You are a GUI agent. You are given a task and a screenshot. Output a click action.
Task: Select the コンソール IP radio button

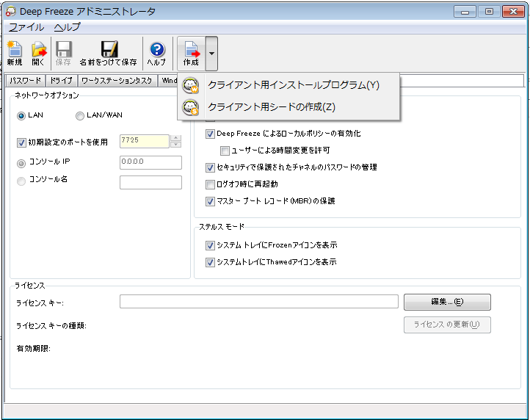(21, 164)
